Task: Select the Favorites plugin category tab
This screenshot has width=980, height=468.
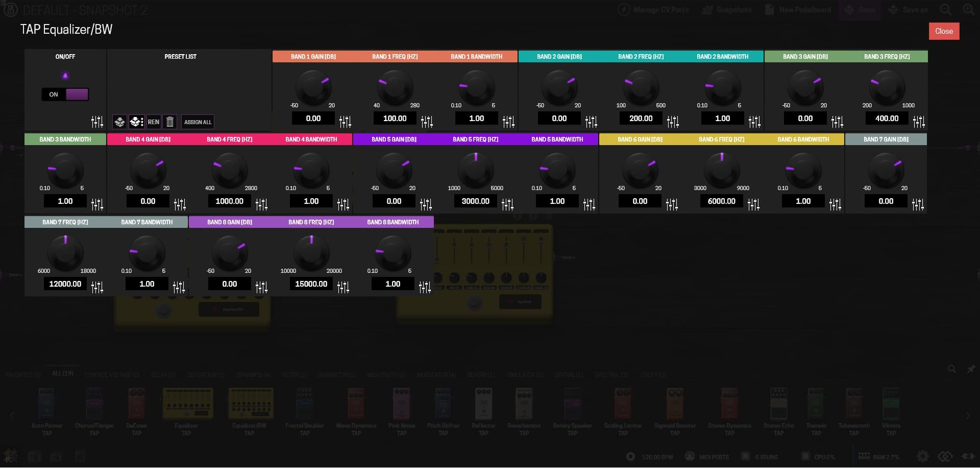Action: (x=23, y=375)
